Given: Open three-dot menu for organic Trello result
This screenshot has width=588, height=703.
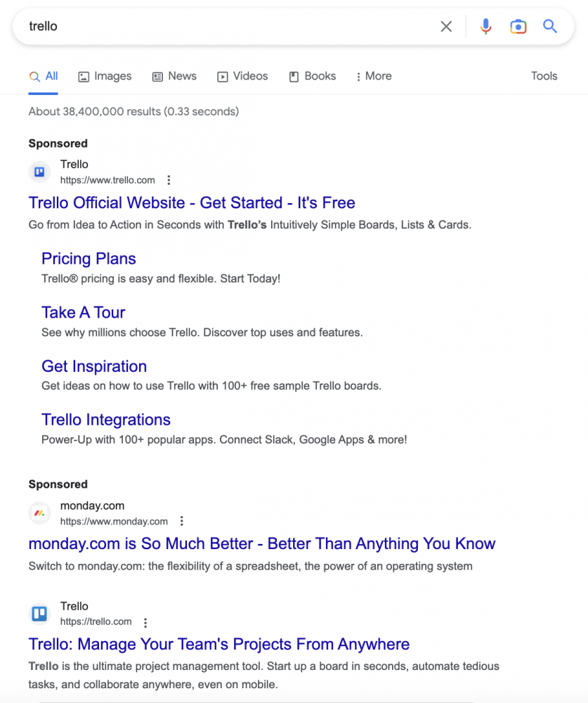Looking at the screenshot, I should click(145, 622).
